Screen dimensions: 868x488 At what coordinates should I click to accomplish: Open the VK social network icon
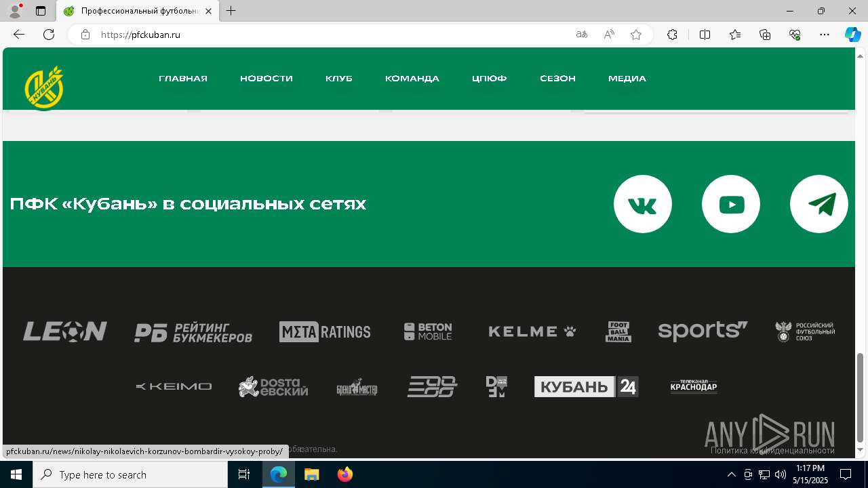pos(642,204)
